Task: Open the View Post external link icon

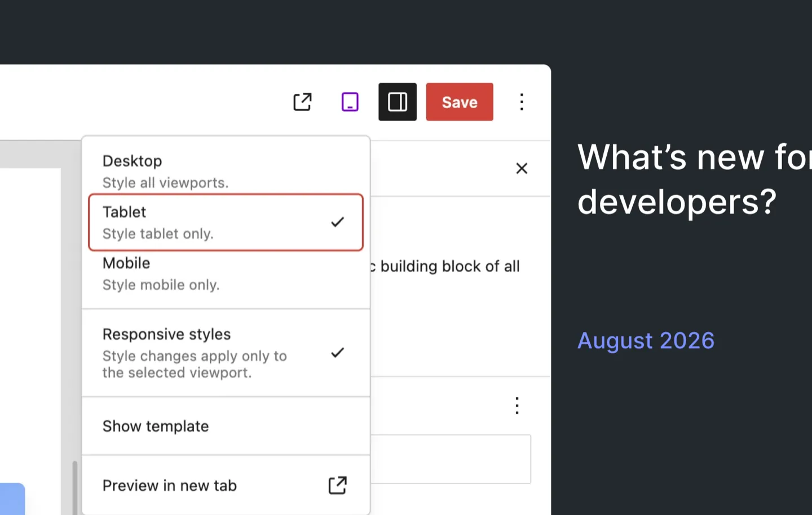Action: tap(302, 102)
